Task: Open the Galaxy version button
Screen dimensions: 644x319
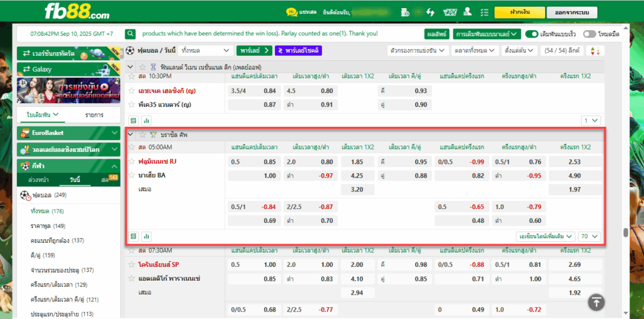Action: (x=69, y=69)
